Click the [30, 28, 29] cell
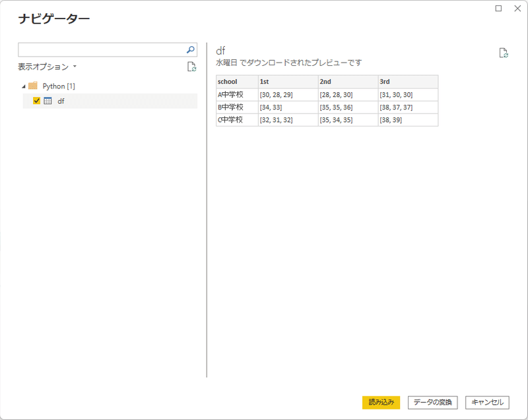This screenshot has height=420, width=528. click(x=288, y=94)
